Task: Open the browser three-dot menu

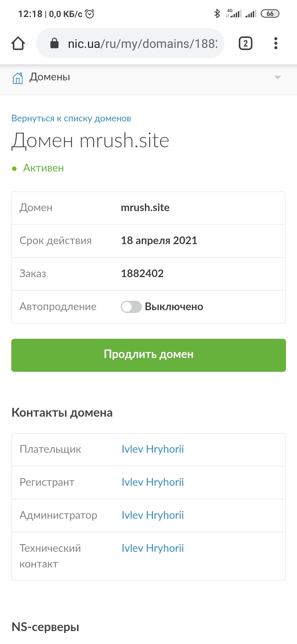Action: (x=276, y=43)
